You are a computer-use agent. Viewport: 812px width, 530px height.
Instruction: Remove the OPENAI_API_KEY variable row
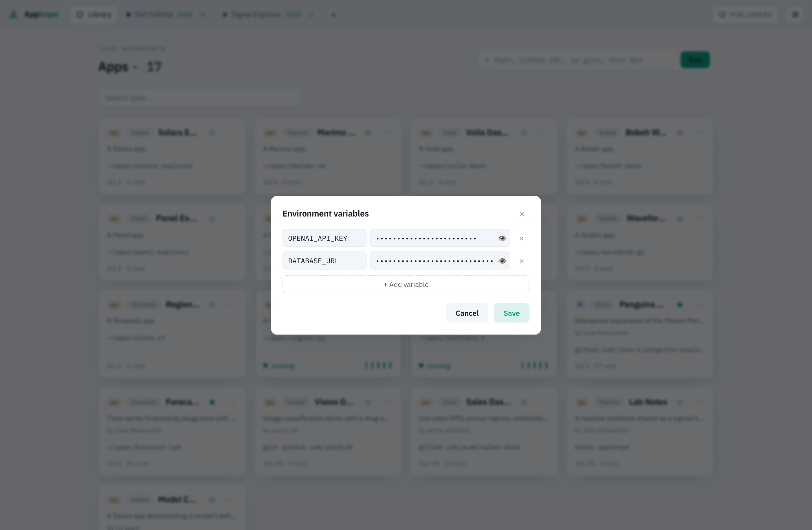(x=521, y=238)
